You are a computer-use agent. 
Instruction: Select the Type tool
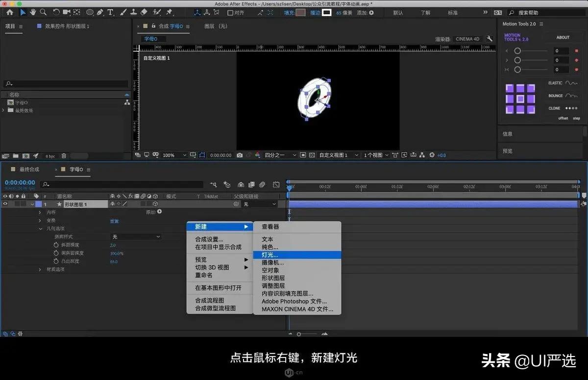point(110,12)
